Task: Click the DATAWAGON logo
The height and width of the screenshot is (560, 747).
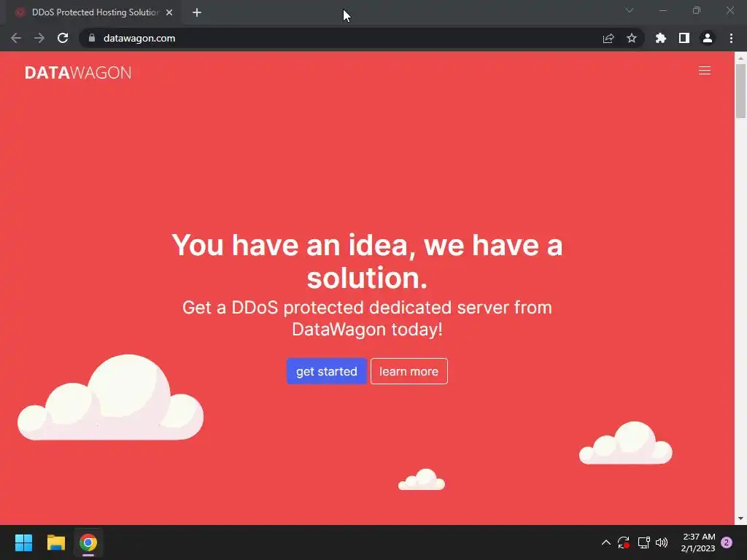Action: (x=78, y=72)
